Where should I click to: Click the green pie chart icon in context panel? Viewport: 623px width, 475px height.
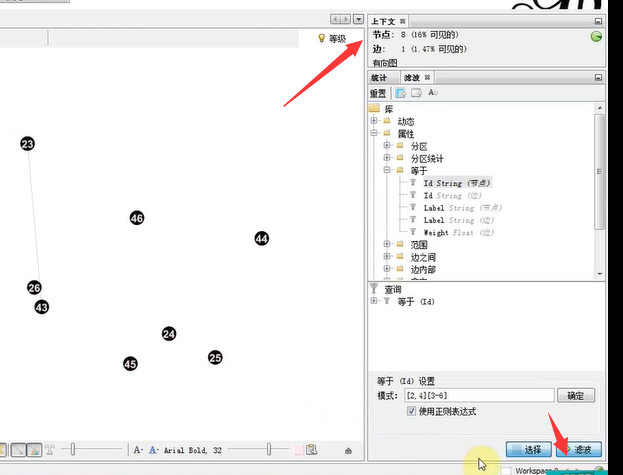coord(596,37)
